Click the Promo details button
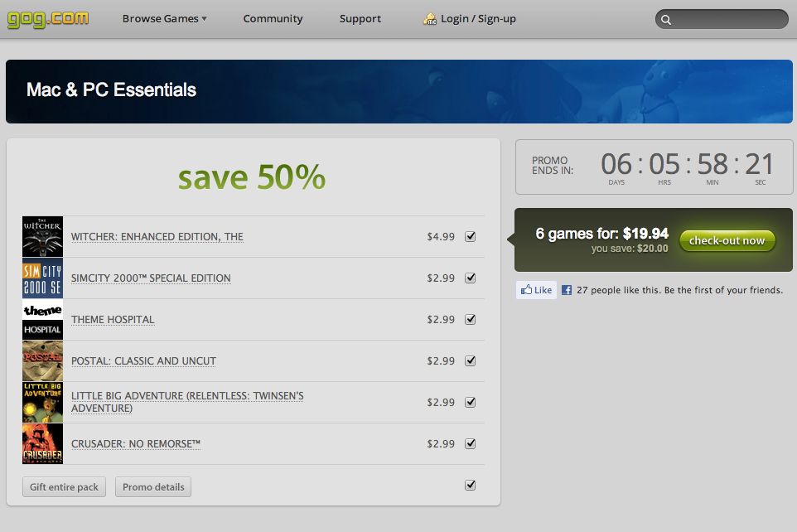The image size is (797, 532). 153,486
